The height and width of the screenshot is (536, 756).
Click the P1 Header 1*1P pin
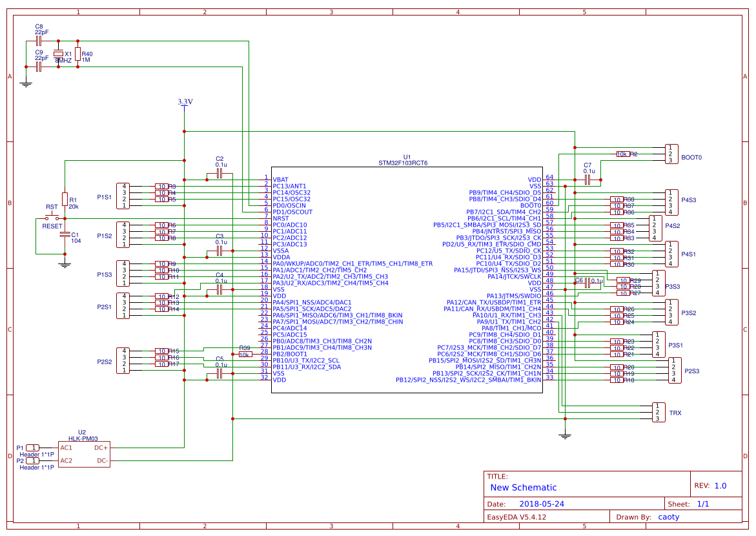32,448
